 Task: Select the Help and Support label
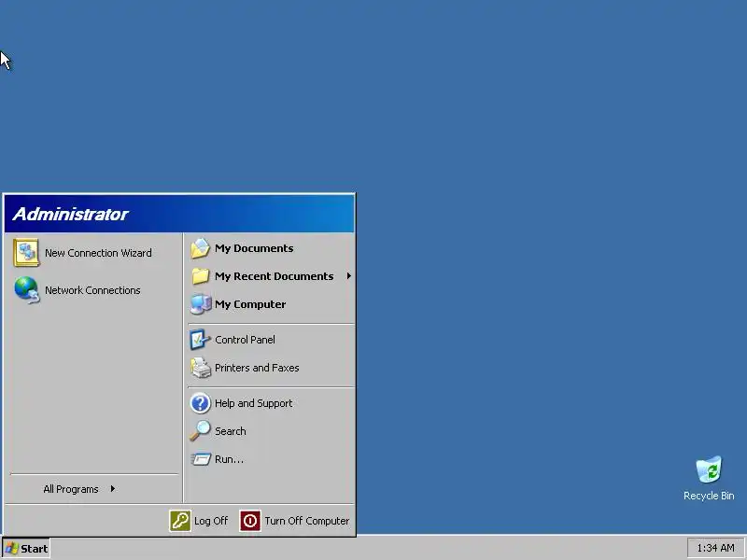pyautogui.click(x=253, y=403)
